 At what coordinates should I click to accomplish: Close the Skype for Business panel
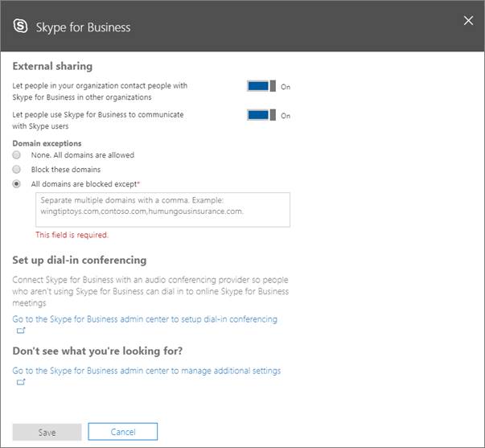click(468, 20)
